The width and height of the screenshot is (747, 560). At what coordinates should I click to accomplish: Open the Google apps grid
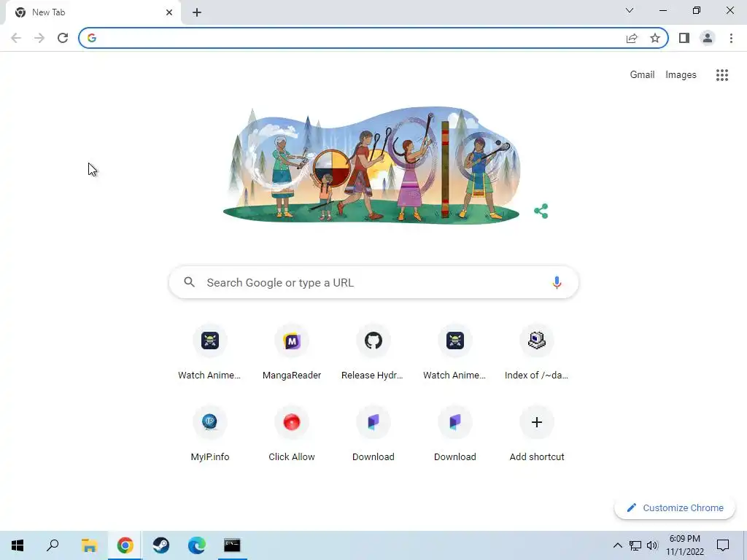[x=722, y=75]
